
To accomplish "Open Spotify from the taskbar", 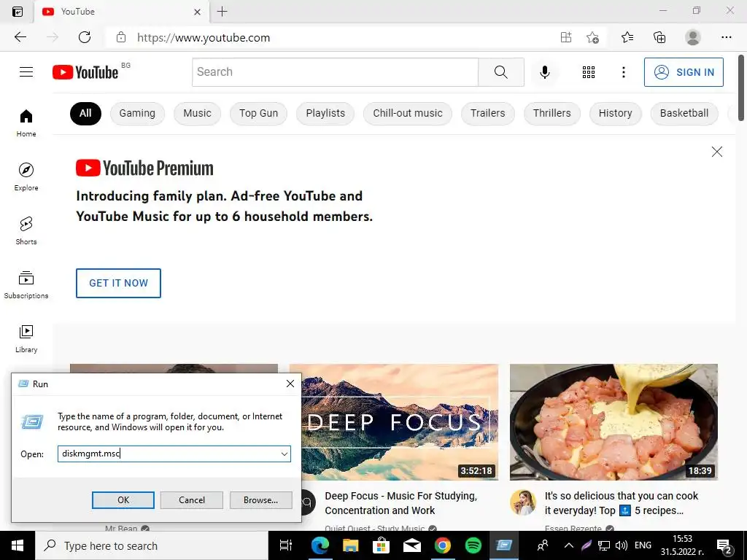I will [x=473, y=545].
